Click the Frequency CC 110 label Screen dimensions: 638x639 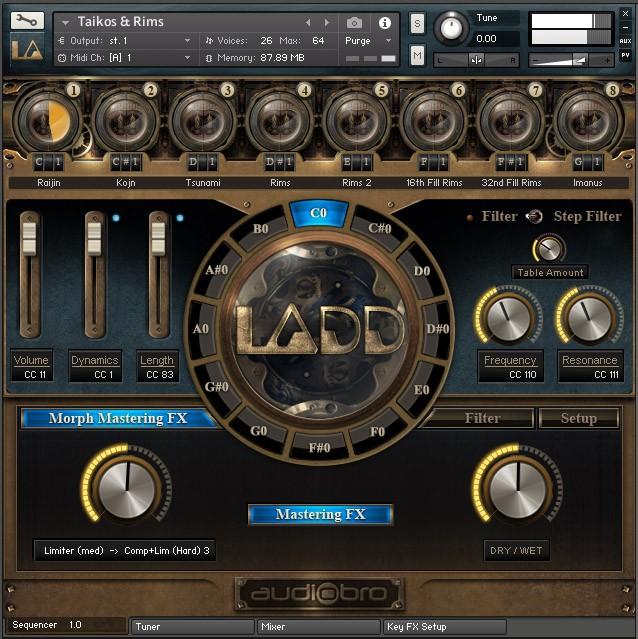(510, 366)
